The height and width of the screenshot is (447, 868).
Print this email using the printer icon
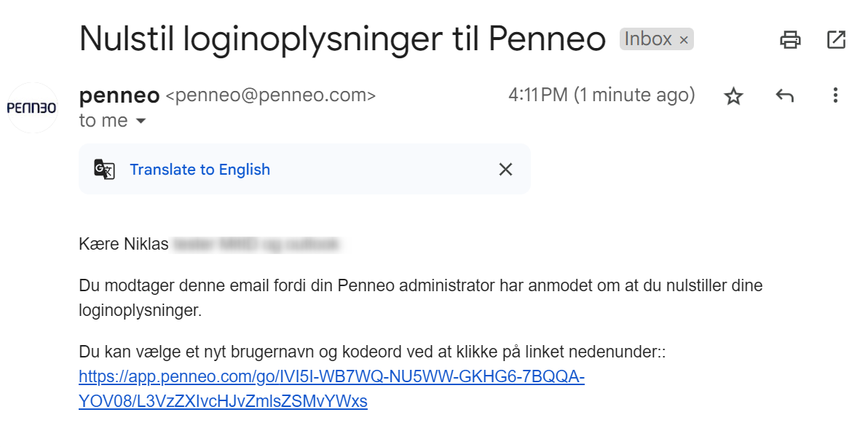pyautogui.click(x=790, y=40)
